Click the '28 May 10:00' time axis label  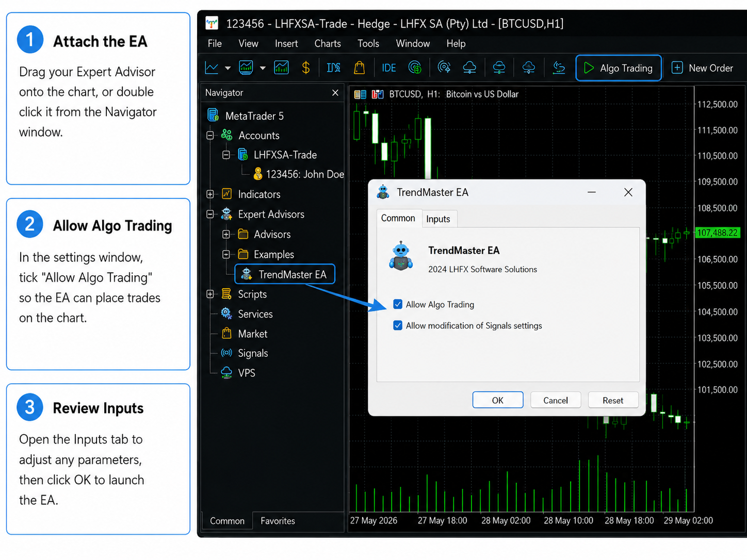point(569,521)
